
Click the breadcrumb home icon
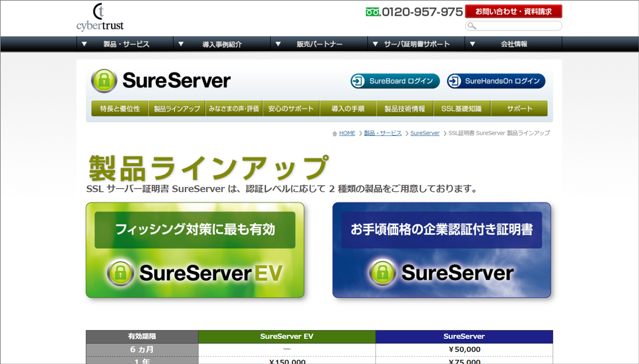[335, 134]
